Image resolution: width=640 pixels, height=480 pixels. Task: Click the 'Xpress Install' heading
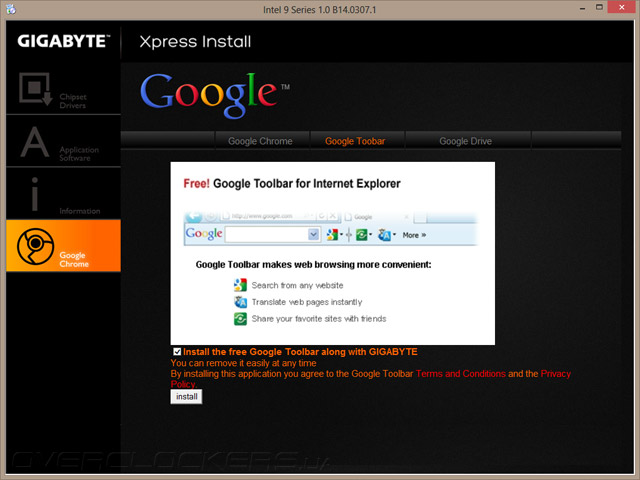click(195, 42)
